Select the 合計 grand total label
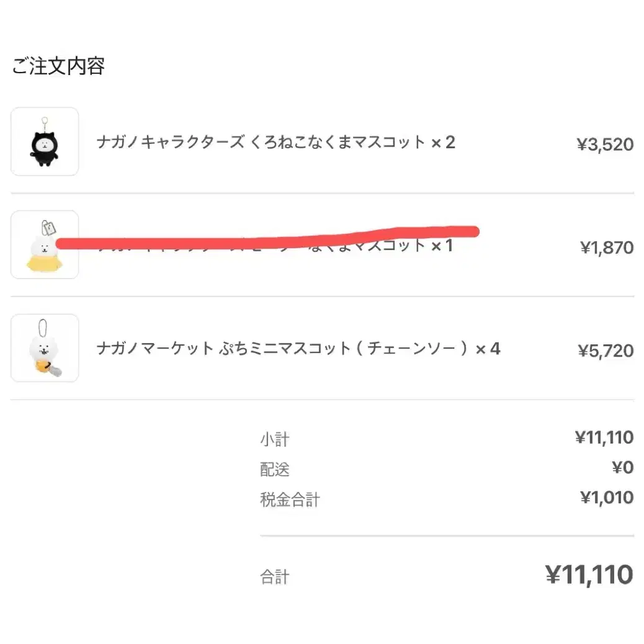 274,577
